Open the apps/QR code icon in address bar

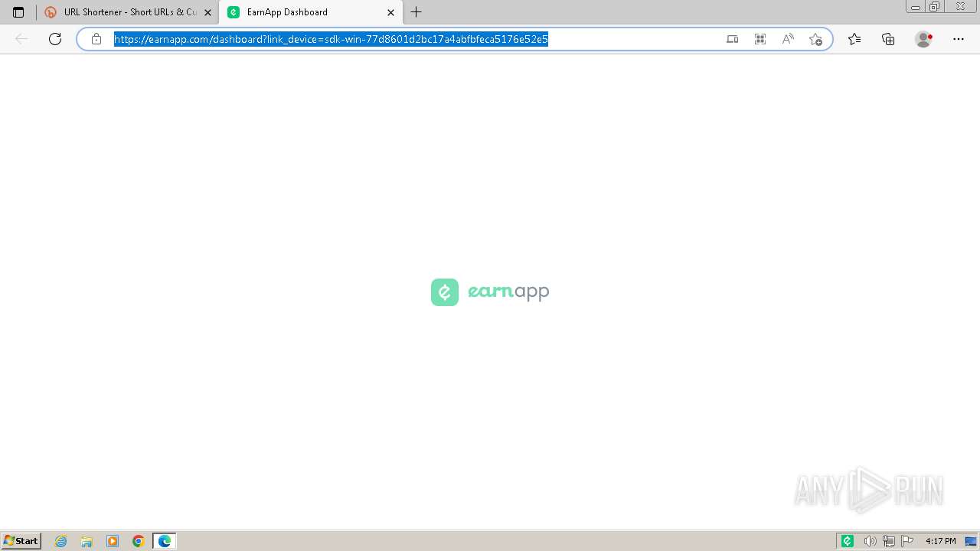[x=760, y=39]
